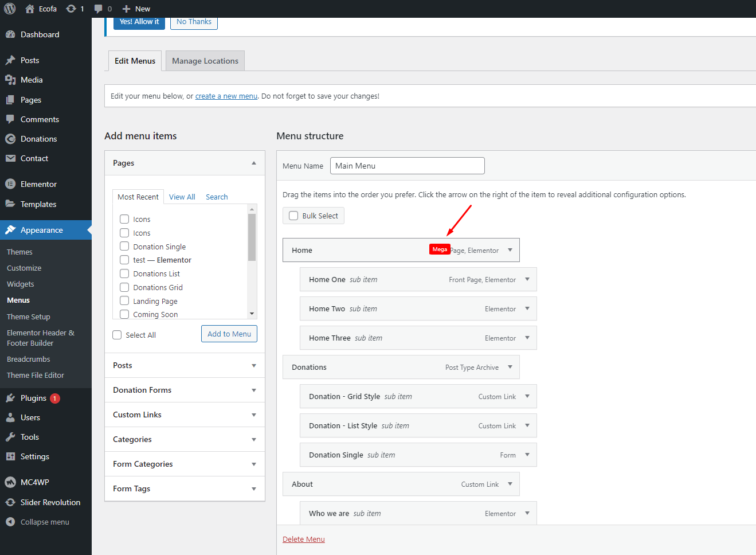Click the Elementor sidebar icon
756x555 pixels.
tap(10, 184)
